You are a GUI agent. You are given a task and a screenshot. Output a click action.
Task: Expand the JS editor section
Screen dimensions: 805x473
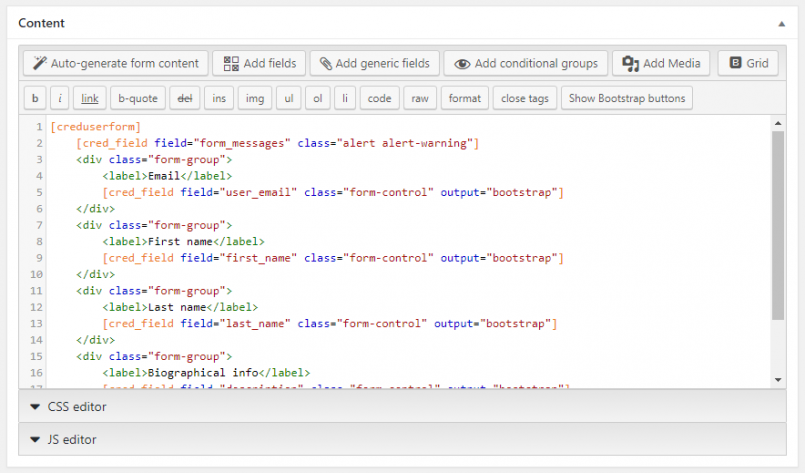[402, 439]
